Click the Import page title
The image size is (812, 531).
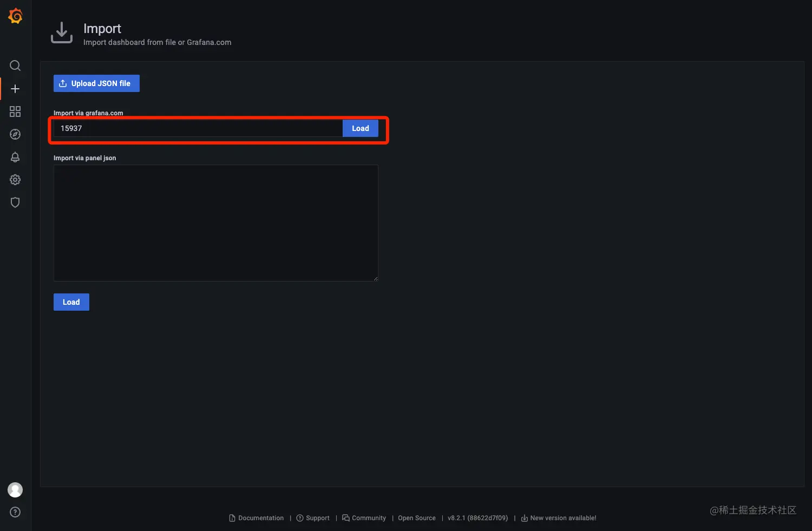click(x=102, y=28)
